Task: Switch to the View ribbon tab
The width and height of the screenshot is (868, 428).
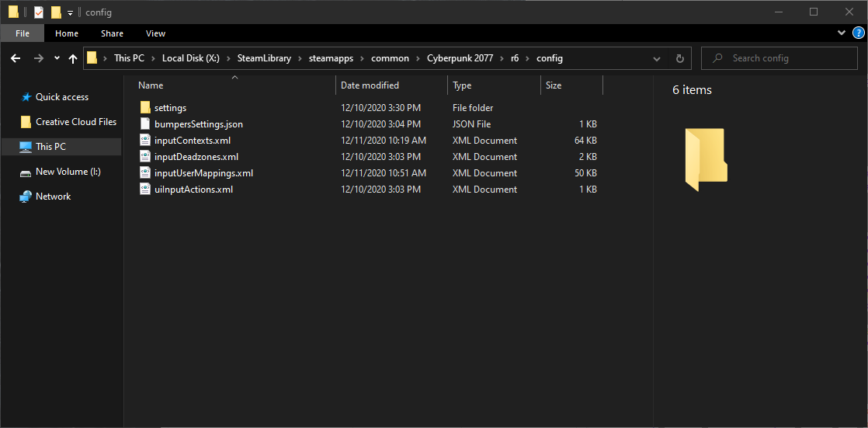Action: click(x=155, y=33)
